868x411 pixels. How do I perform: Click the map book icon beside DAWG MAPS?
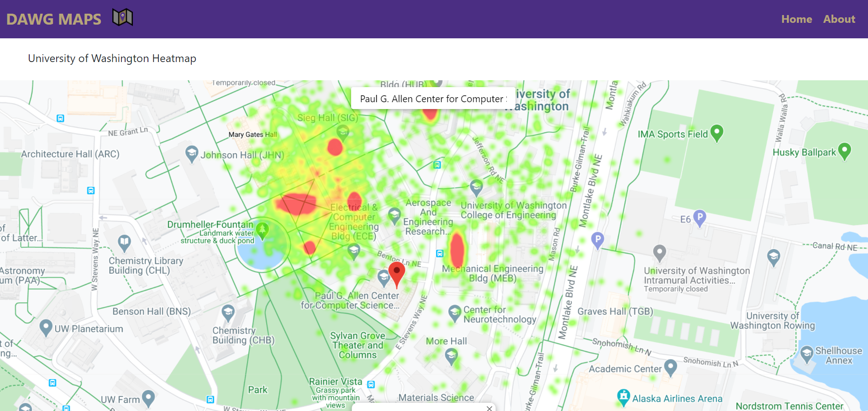tap(122, 18)
